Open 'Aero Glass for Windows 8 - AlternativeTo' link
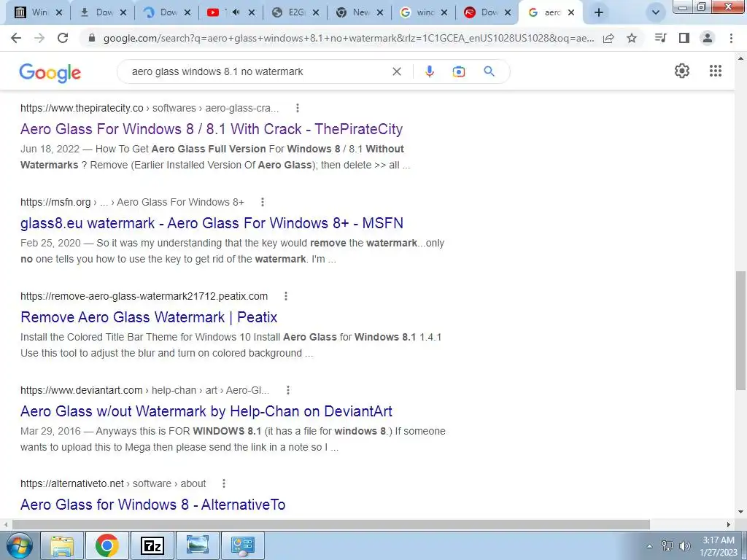The height and width of the screenshot is (560, 747). (153, 505)
